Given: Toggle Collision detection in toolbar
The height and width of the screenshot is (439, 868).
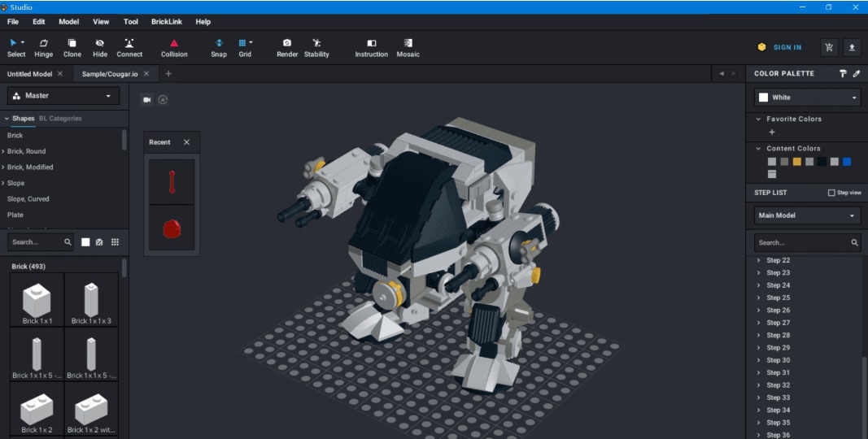Looking at the screenshot, I should click(174, 48).
